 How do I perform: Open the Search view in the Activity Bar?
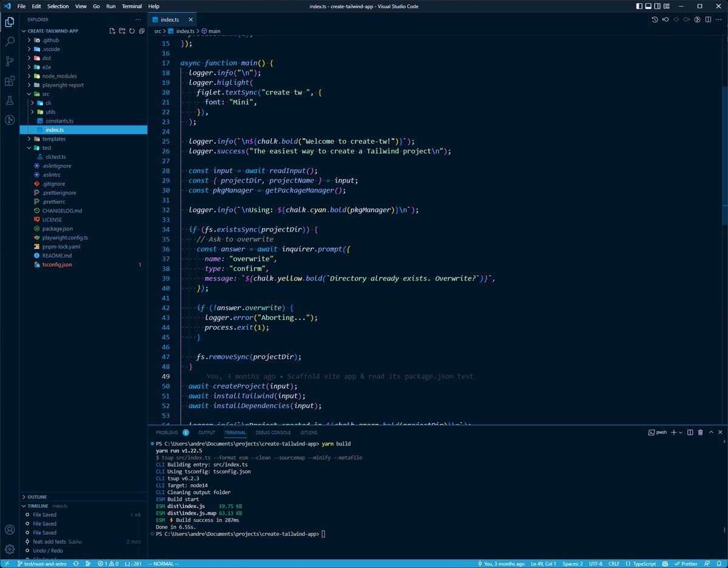9,41
